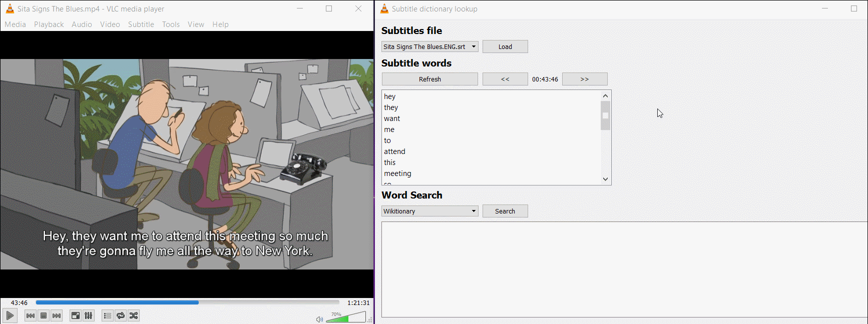Minimize the VLC media player window
Screen dimensions: 868x324
300,8
